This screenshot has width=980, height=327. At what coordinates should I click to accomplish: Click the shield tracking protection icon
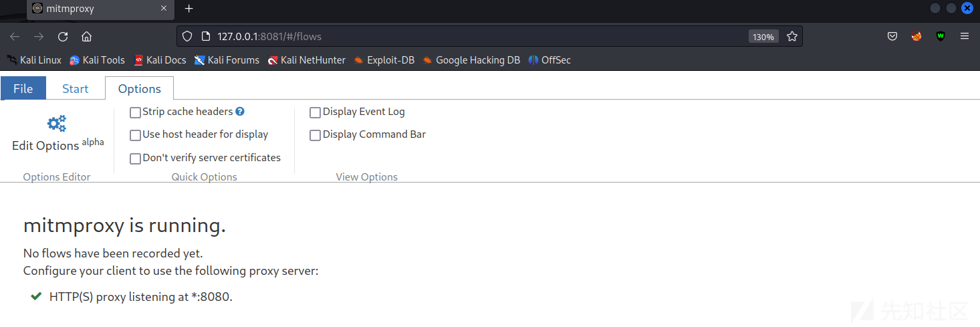click(187, 37)
